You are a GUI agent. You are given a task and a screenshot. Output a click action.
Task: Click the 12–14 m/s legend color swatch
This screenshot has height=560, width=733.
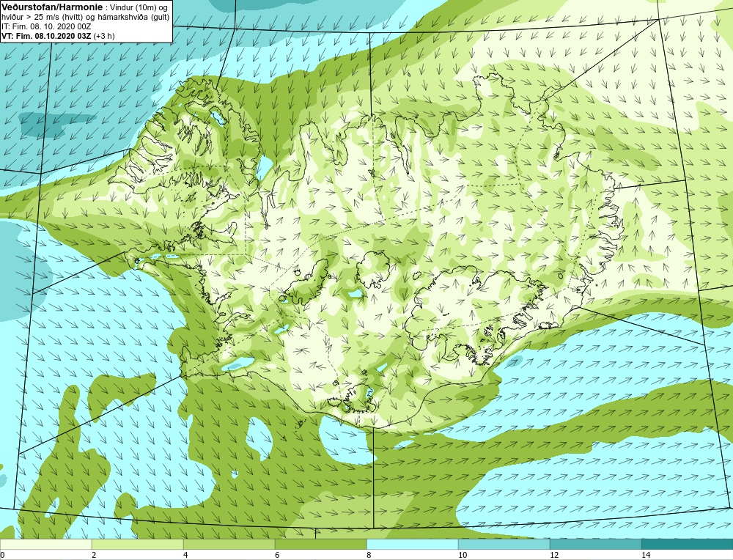click(595, 544)
